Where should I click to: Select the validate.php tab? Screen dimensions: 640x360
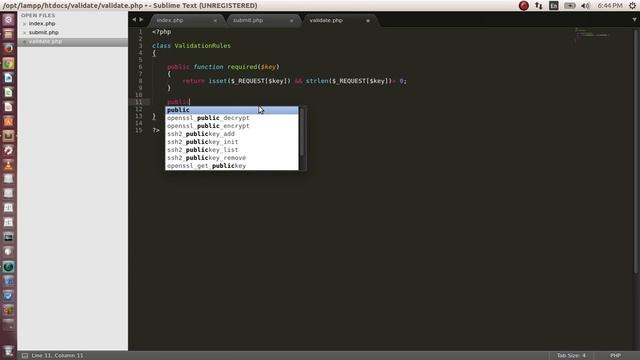[326, 20]
